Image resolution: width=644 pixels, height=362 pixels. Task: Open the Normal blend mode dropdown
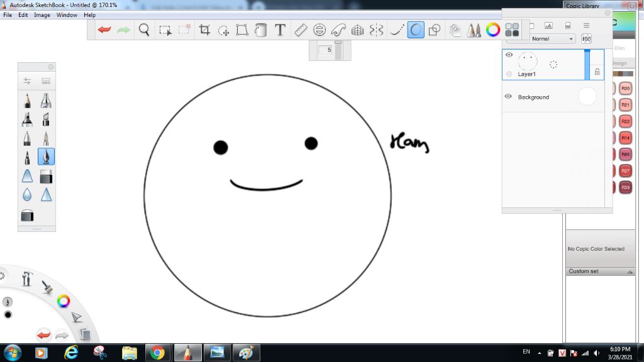tap(552, 38)
